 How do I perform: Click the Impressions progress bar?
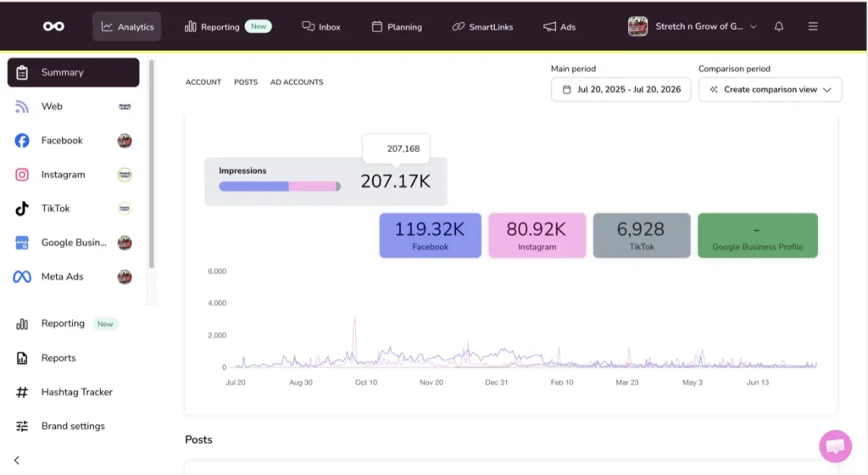(280, 187)
